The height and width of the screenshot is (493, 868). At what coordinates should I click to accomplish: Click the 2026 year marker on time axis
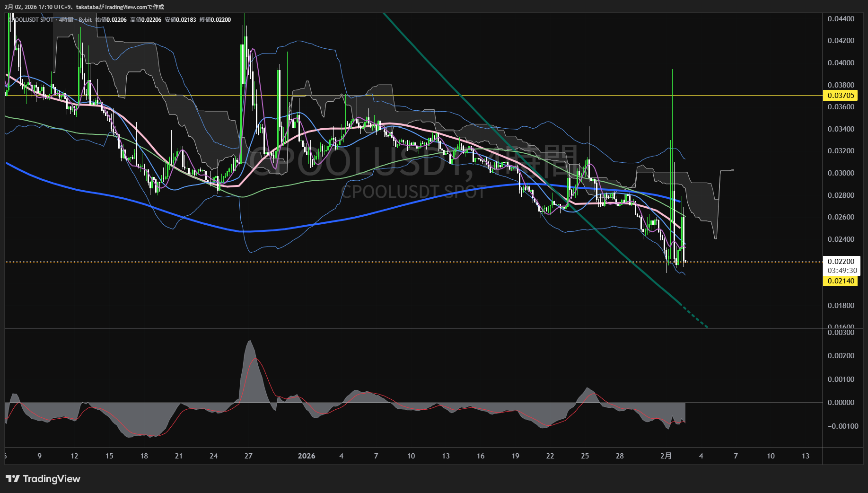tap(307, 456)
